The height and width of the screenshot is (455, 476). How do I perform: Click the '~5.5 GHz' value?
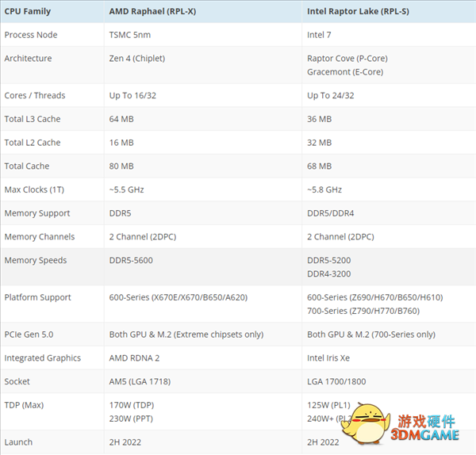coord(126,189)
